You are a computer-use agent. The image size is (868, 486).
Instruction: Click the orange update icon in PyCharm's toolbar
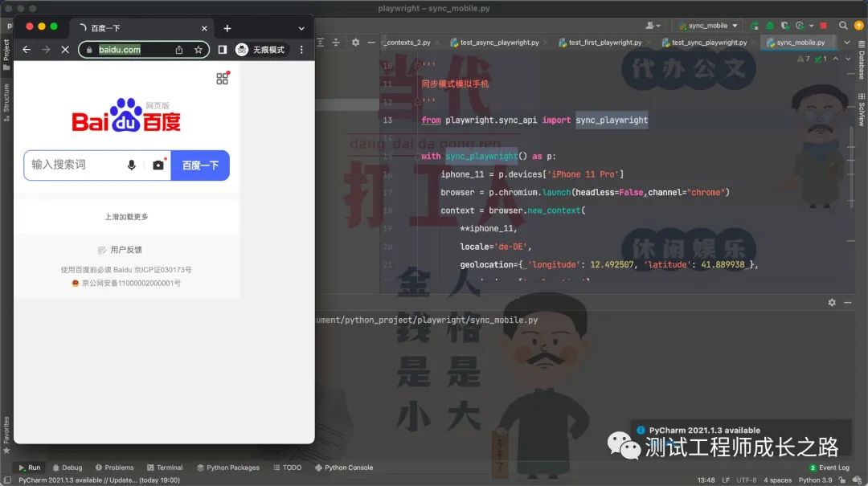859,26
